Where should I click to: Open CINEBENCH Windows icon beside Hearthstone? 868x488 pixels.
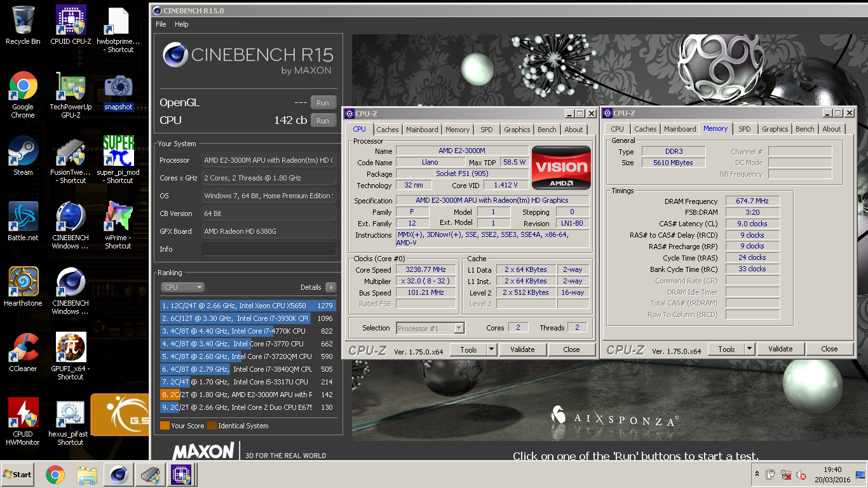pyautogui.click(x=71, y=291)
